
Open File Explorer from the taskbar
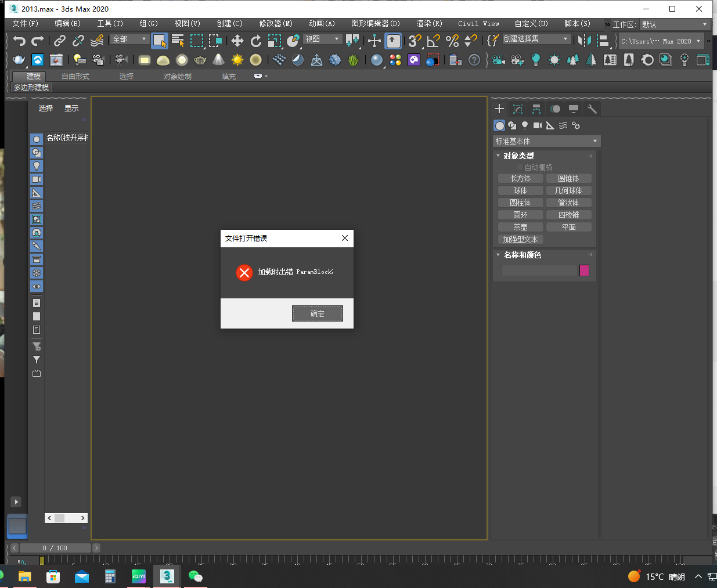click(x=24, y=576)
